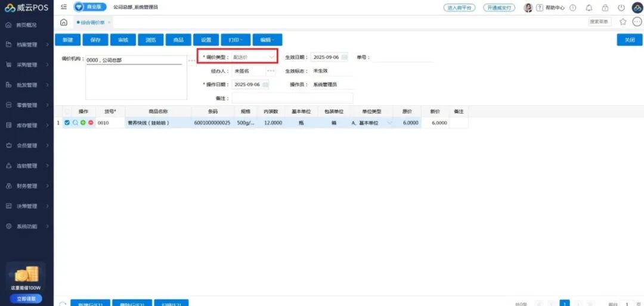Click the magnifier search icon in row 1

click(x=75, y=123)
